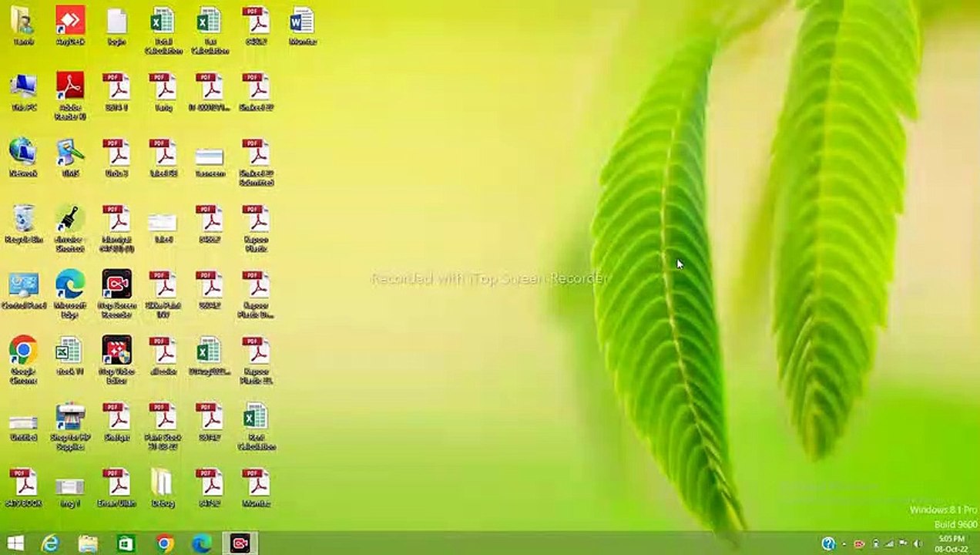Click the taskbar clock and date
The height and width of the screenshot is (555, 980).
(951, 543)
